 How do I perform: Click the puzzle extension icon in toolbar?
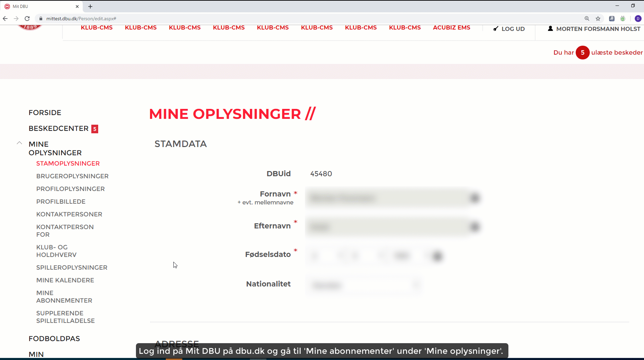point(612,19)
